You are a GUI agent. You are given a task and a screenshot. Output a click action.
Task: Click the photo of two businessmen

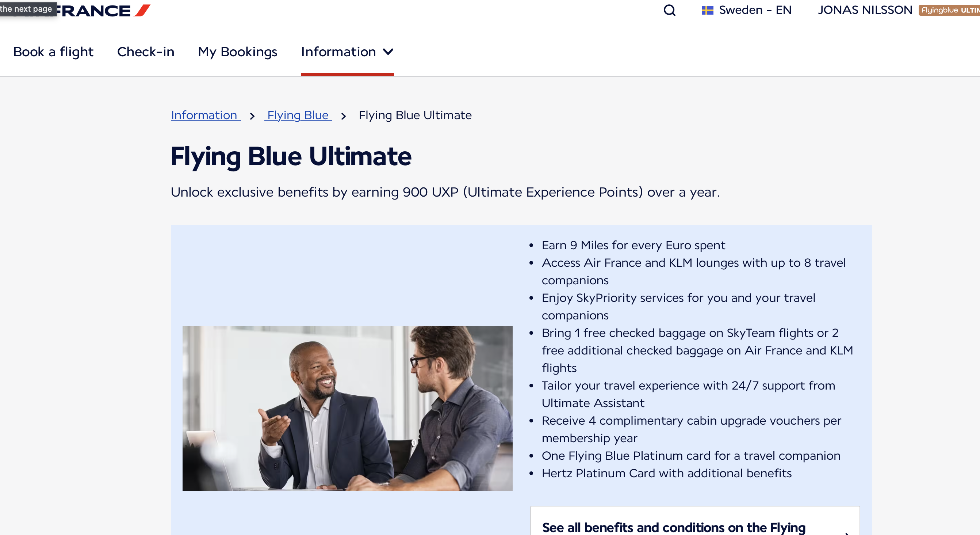(x=347, y=408)
